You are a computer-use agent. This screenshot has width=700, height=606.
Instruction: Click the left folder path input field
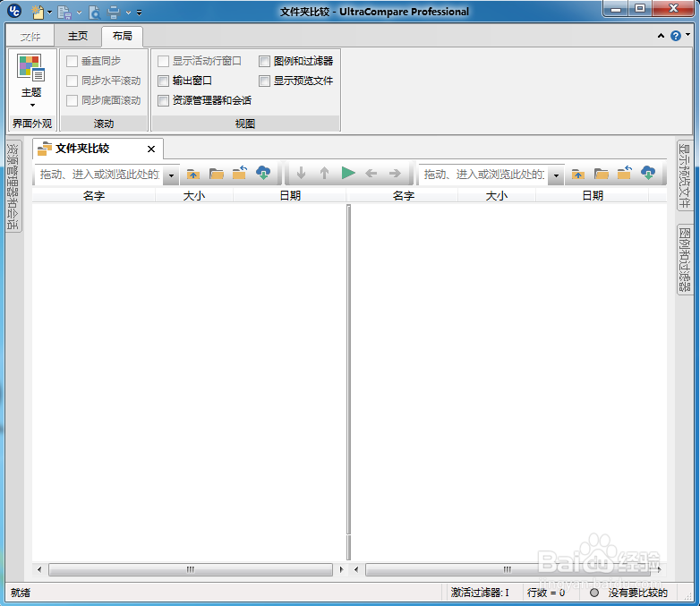pos(99,175)
